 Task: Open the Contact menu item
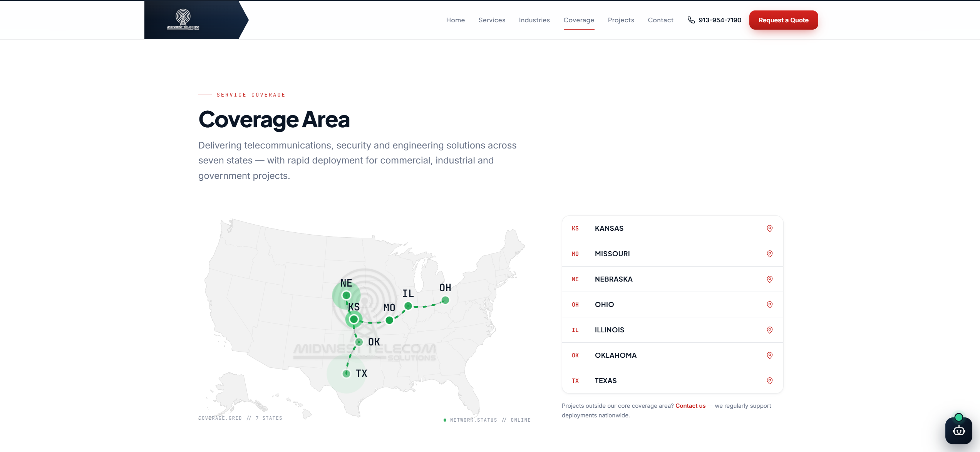pyautogui.click(x=660, y=20)
